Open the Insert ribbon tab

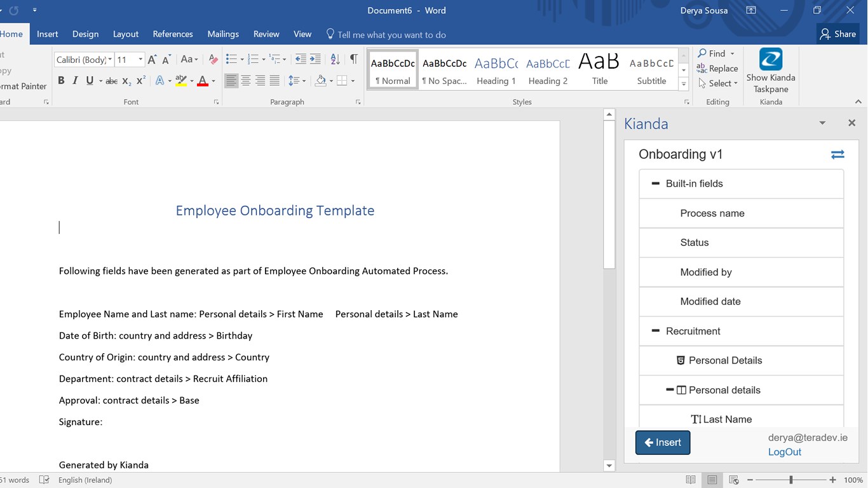pos(48,34)
